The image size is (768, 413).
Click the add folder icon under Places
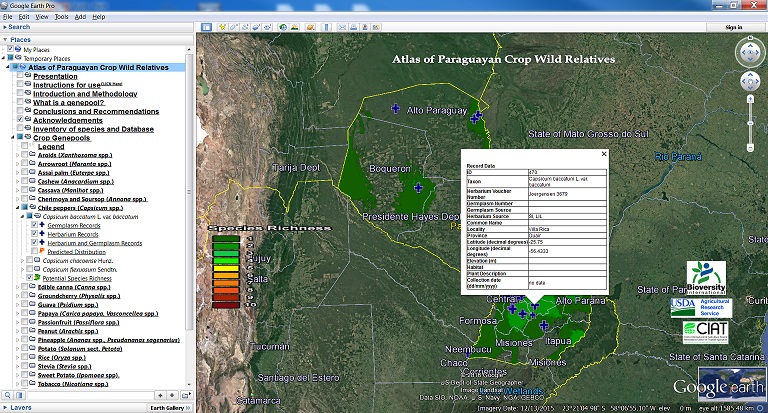click(186, 395)
